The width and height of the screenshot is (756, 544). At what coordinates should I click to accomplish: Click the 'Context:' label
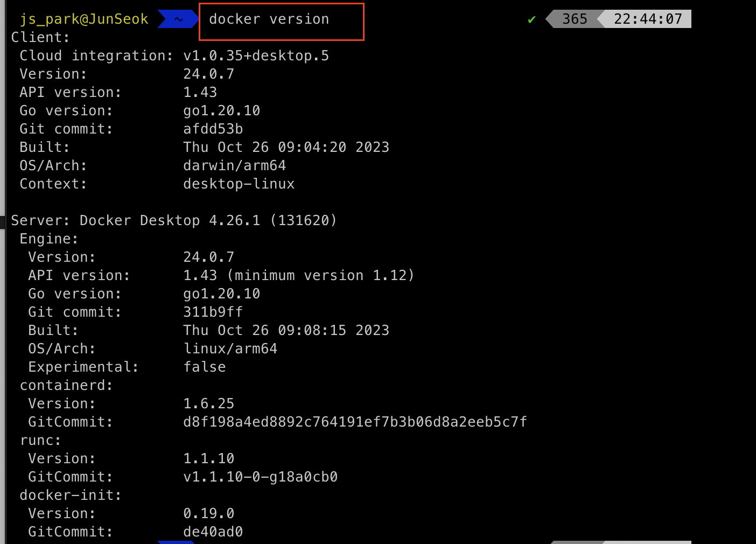pyautogui.click(x=53, y=184)
